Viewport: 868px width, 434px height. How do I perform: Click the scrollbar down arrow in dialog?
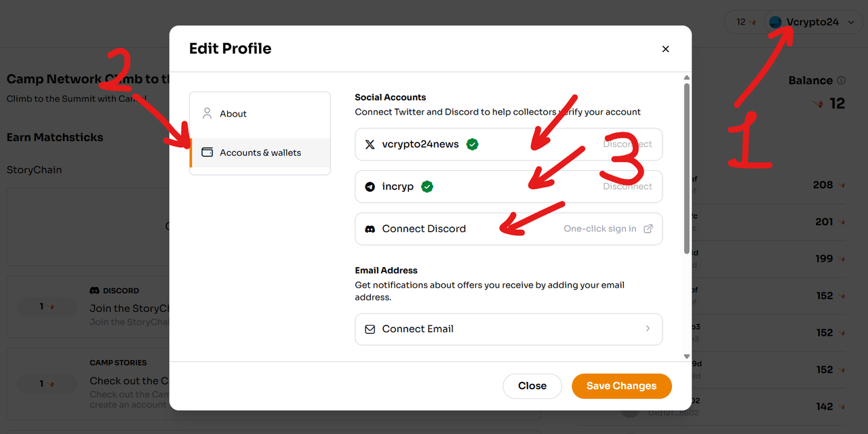[x=686, y=356]
